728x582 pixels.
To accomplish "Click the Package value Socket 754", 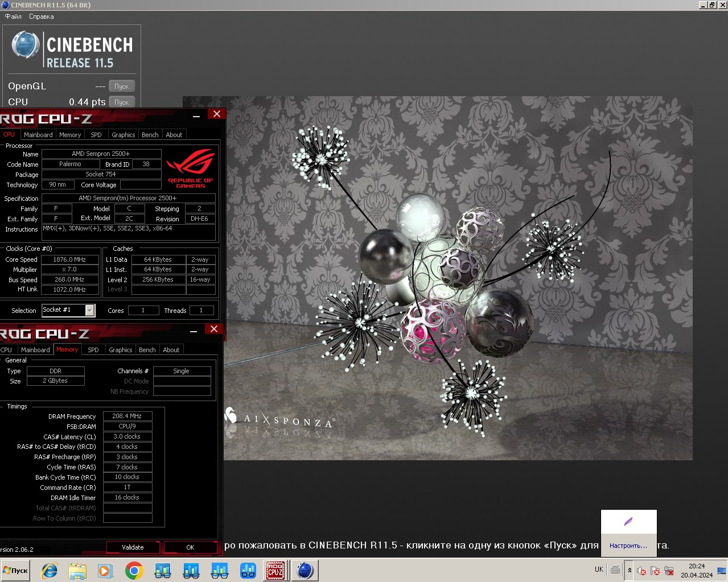I will click(101, 174).
